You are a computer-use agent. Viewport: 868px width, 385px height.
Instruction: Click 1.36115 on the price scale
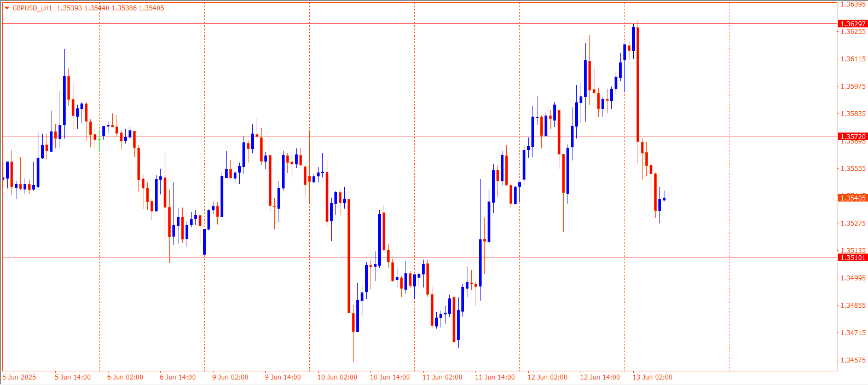click(853, 59)
